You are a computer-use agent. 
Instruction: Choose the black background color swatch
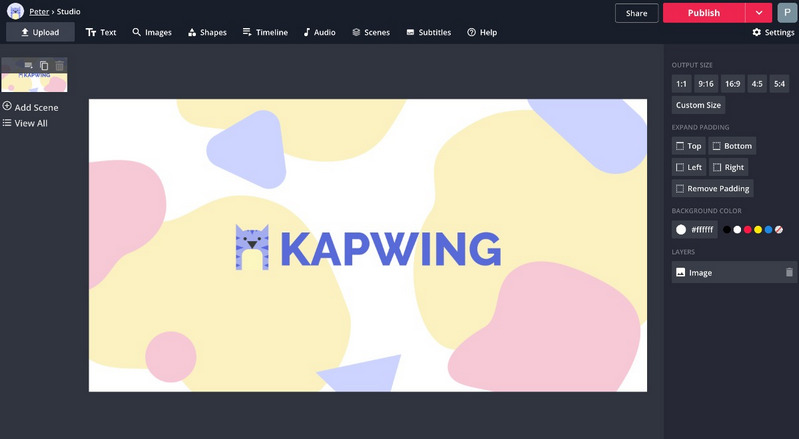[x=727, y=230]
